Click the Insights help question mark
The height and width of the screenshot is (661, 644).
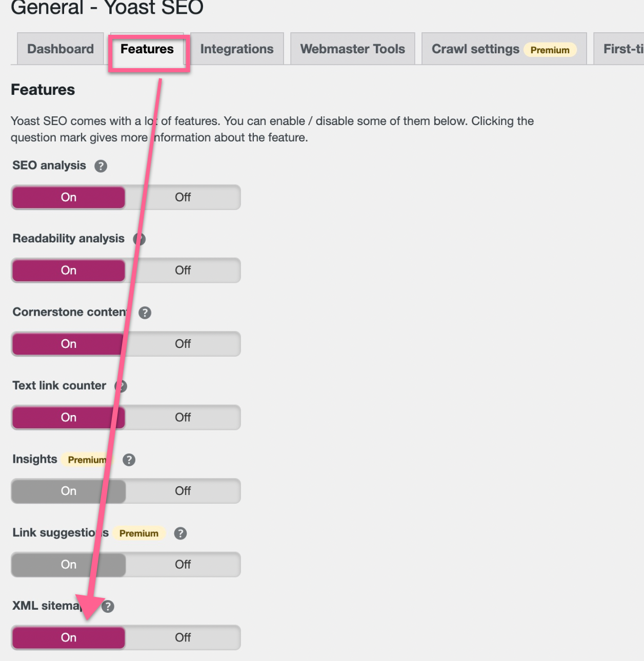(129, 460)
